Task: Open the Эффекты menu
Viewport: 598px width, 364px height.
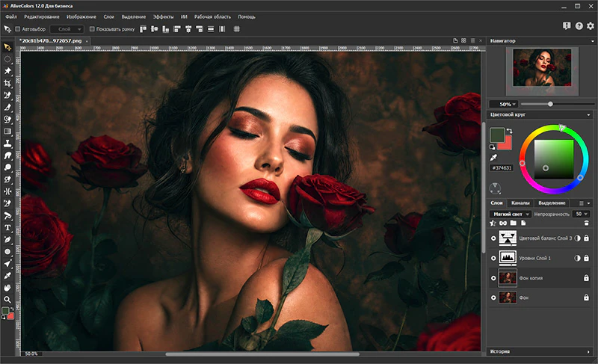Action: (163, 16)
